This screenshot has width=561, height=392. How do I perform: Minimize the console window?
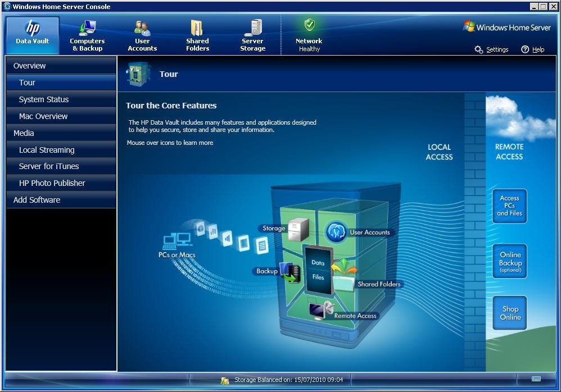pyautogui.click(x=535, y=6)
